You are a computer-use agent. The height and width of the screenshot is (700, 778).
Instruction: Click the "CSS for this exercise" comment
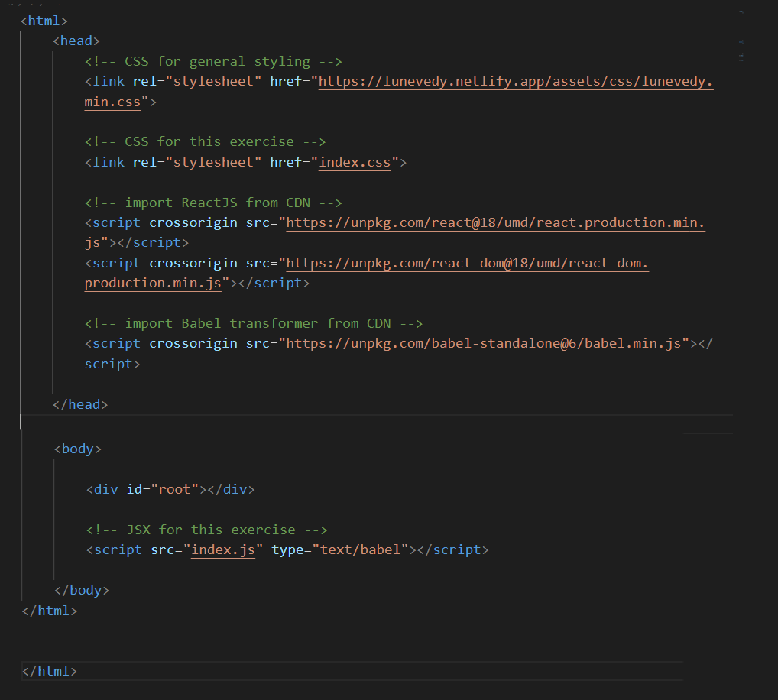(205, 141)
